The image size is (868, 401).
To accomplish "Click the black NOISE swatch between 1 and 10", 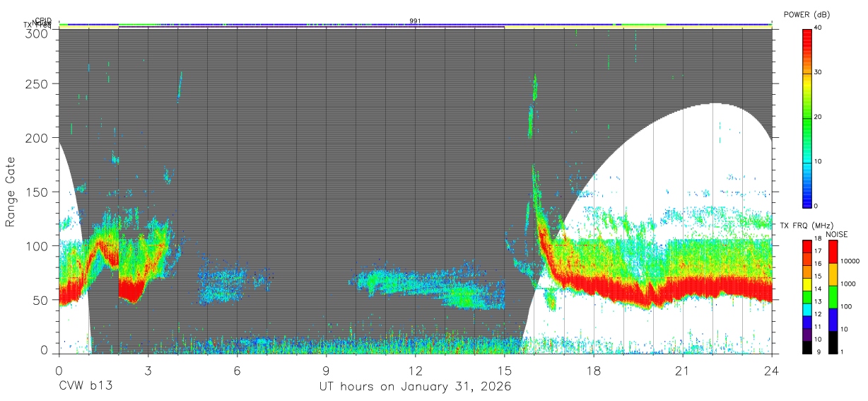I will click(833, 342).
